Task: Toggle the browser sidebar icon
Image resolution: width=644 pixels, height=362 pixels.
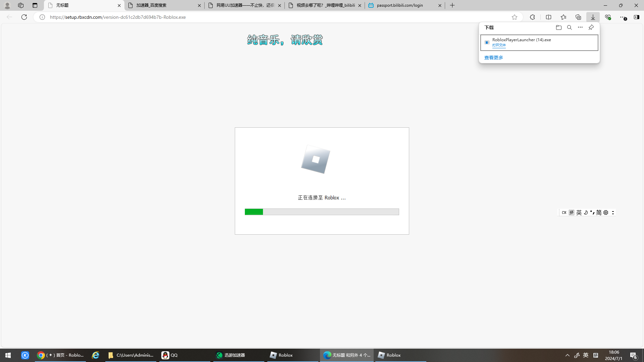Action: (x=637, y=17)
